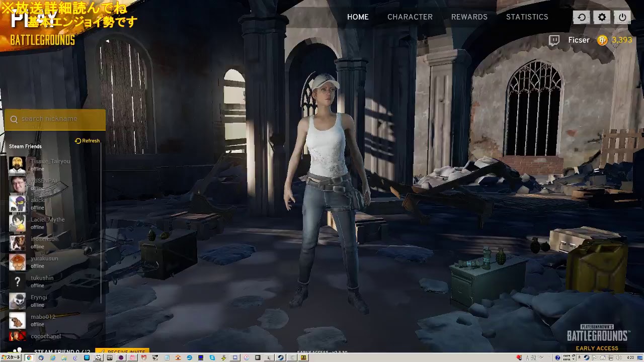The image size is (644, 362).
Task: Click inosensu's avatar
Action: (17, 243)
